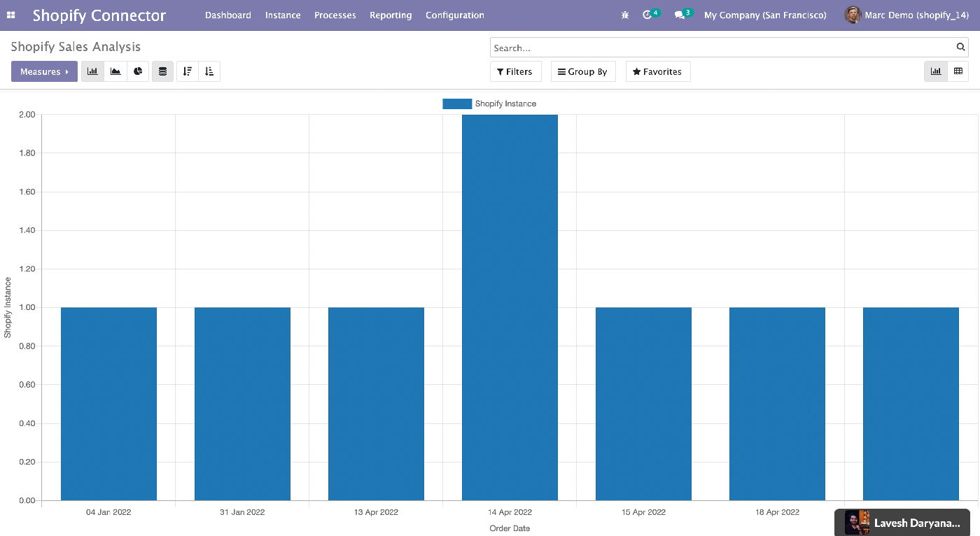Image resolution: width=980 pixels, height=536 pixels.
Task: Click the 04 Jan 2022 bar
Action: coord(108,404)
